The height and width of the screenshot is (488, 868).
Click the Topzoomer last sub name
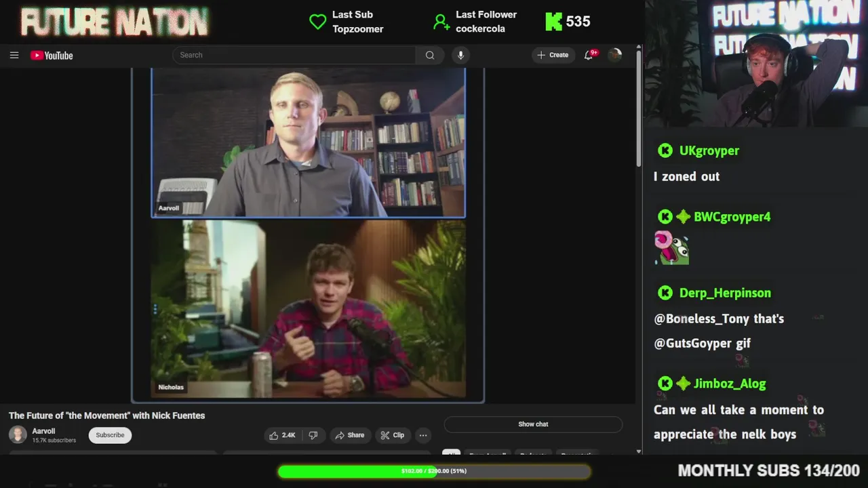[x=358, y=29]
